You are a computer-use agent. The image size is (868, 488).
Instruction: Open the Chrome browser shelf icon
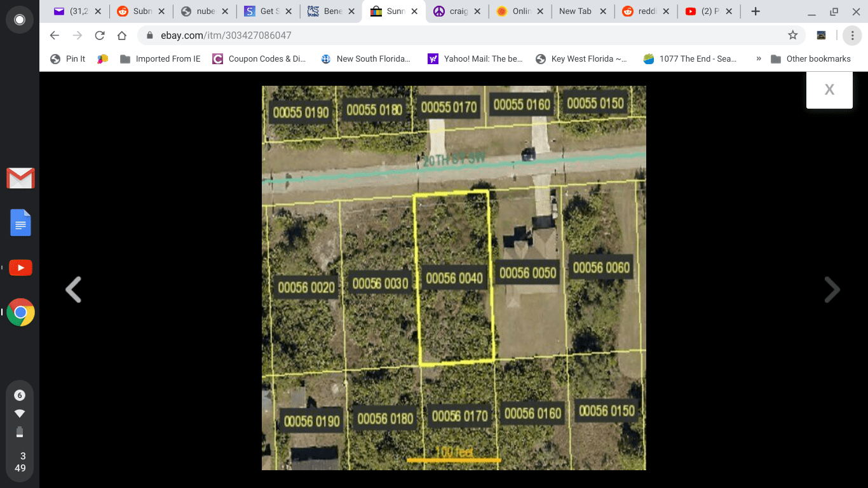(20, 312)
